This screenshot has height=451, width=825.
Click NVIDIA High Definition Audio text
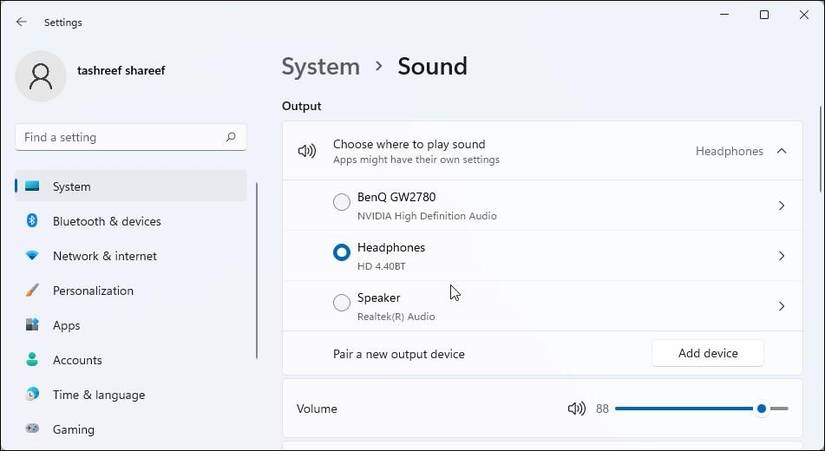(x=427, y=216)
